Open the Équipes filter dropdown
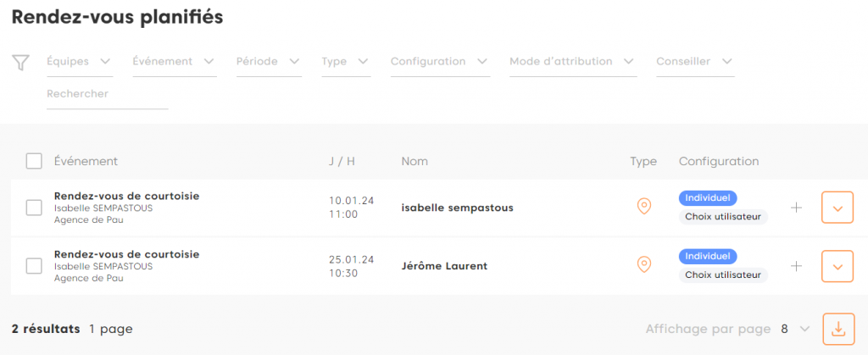The height and width of the screenshot is (355, 868). click(80, 62)
